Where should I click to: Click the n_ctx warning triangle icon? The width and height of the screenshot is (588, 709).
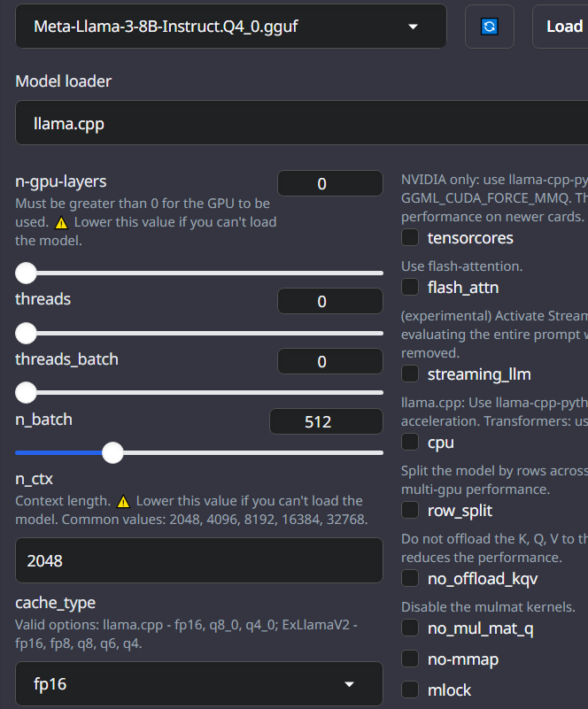pos(123,502)
